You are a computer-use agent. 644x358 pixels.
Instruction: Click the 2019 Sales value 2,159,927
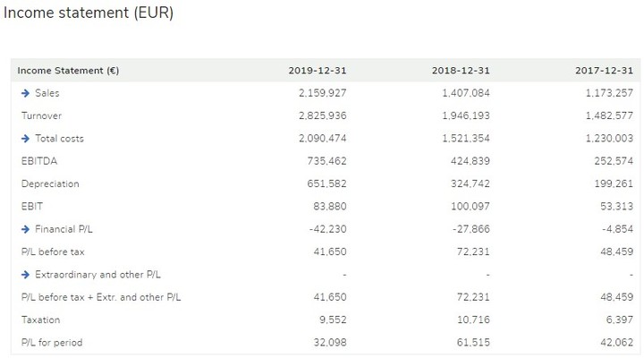pos(322,93)
